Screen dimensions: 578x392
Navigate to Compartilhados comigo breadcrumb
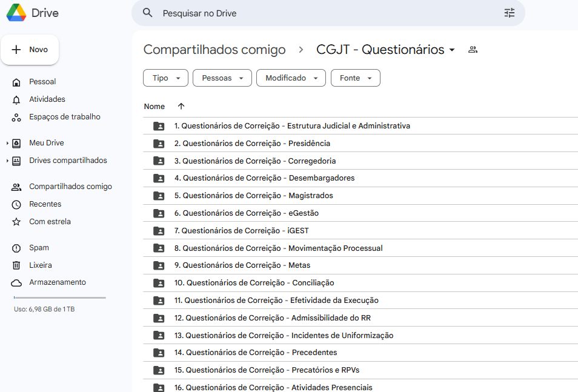click(214, 50)
